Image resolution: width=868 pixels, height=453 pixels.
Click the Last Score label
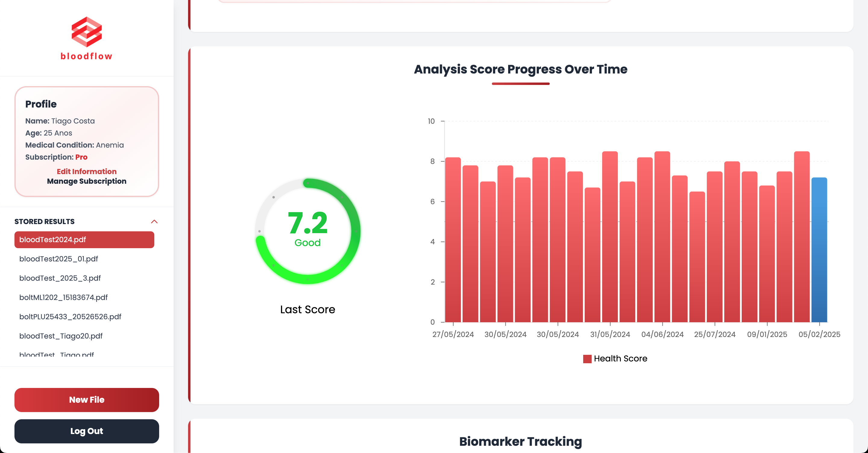(x=308, y=310)
